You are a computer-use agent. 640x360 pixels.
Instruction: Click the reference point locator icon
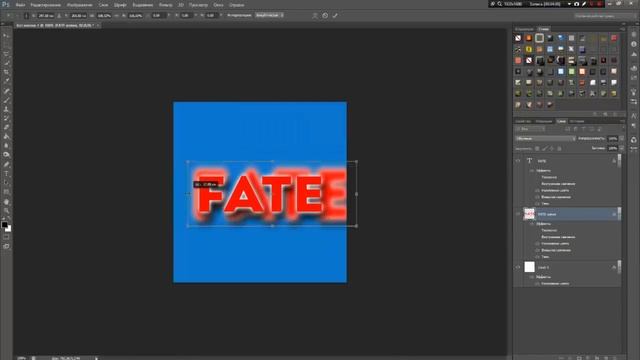tap(26, 16)
